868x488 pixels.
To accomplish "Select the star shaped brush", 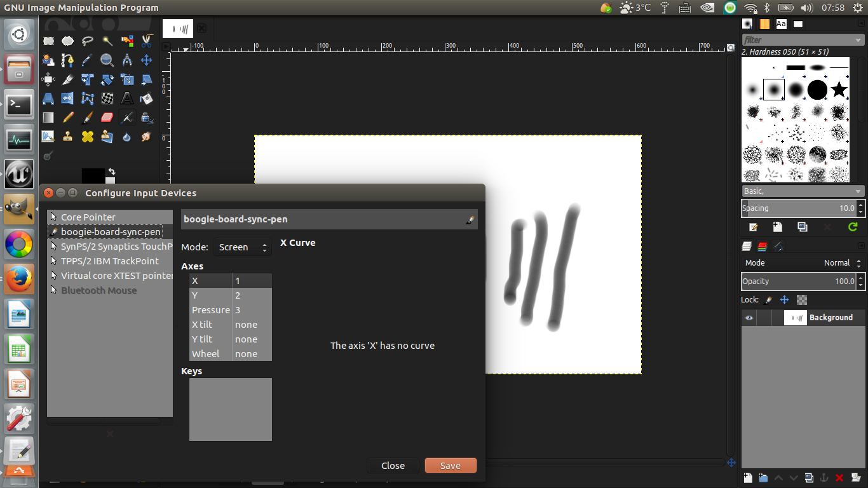I will tap(839, 90).
